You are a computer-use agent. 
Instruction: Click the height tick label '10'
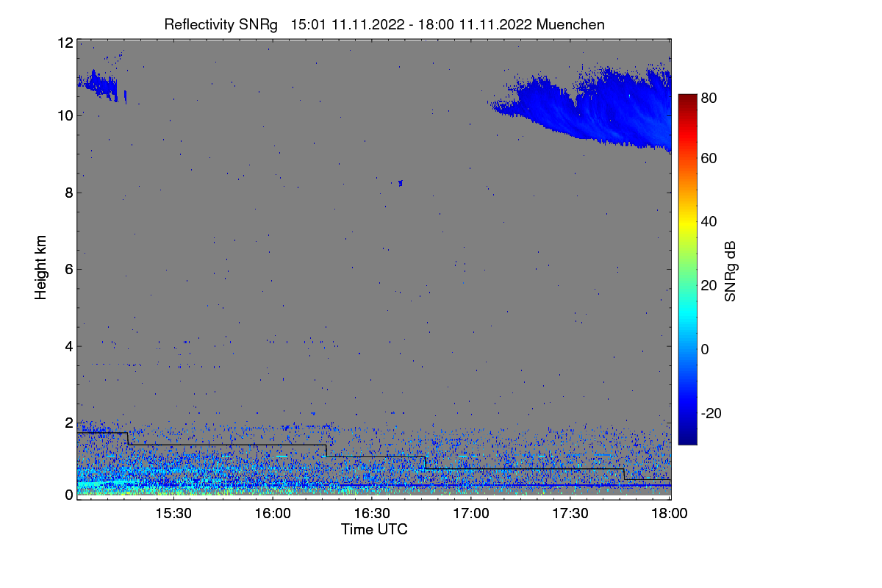click(65, 115)
